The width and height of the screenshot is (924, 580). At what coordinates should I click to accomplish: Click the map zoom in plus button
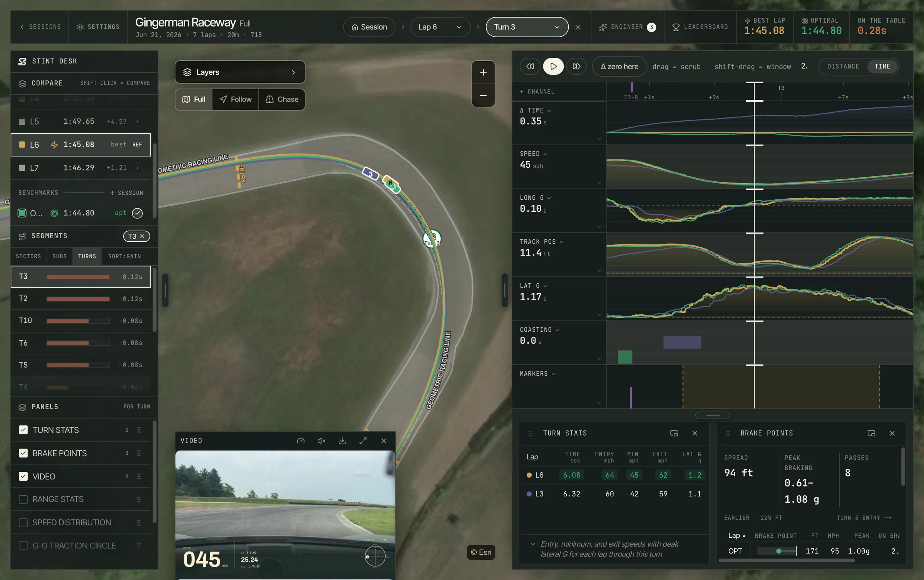pos(483,72)
